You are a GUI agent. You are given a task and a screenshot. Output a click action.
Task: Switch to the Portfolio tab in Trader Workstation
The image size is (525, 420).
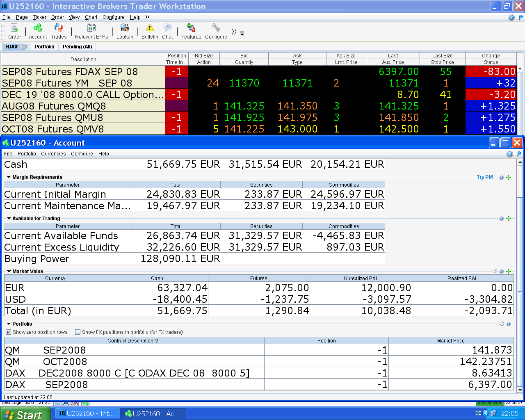(44, 47)
